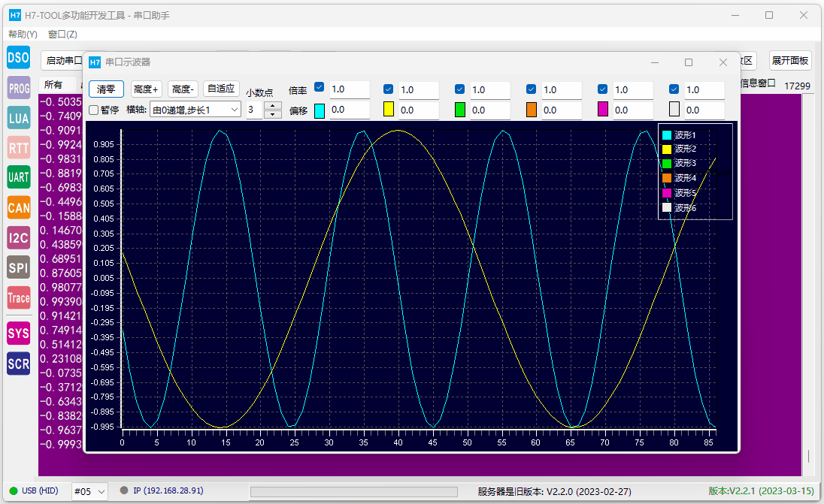Click the 17299 counter value text
This screenshot has height=504, width=824.
797,86
